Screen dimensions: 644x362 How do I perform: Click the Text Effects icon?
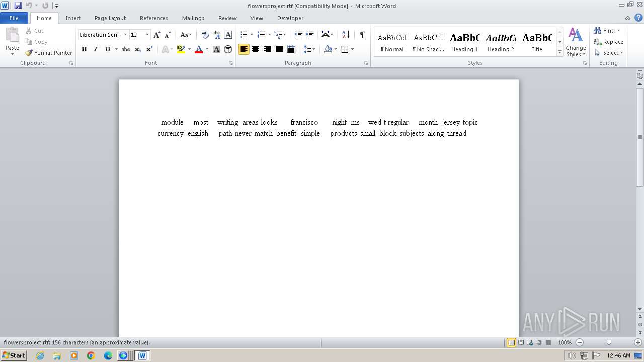click(165, 49)
